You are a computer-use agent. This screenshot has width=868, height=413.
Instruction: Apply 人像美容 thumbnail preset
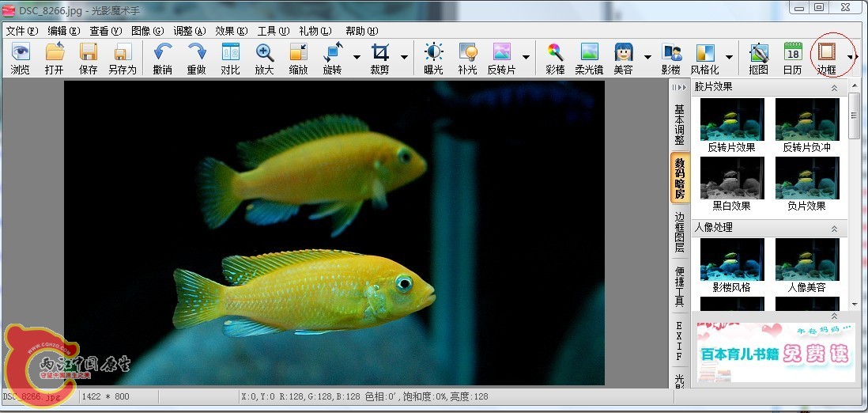[807, 266]
